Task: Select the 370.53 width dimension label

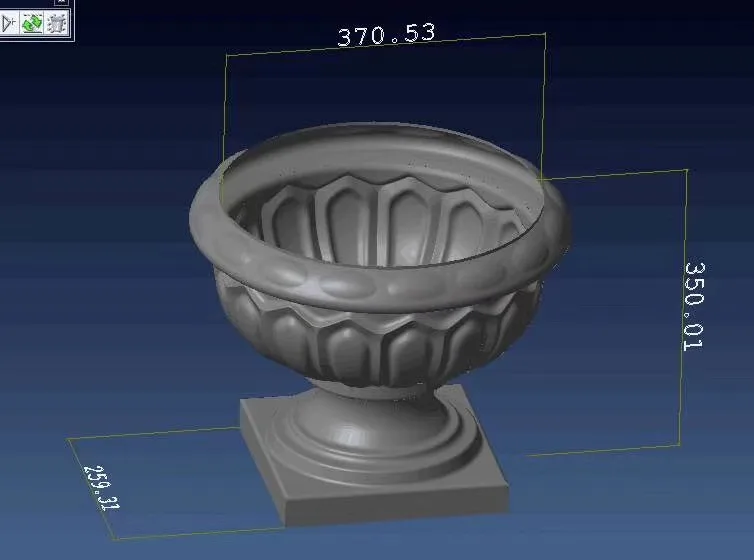Action: (x=386, y=35)
